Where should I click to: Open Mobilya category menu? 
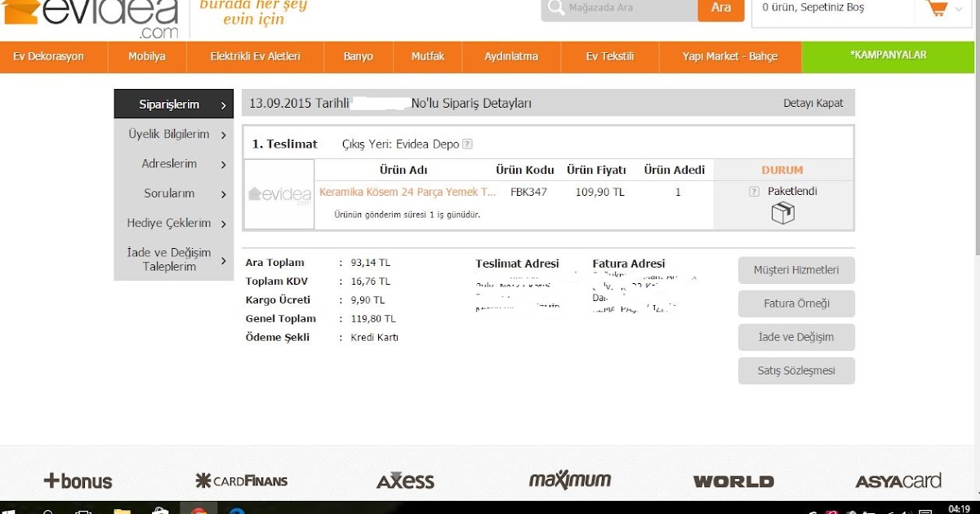click(x=147, y=57)
